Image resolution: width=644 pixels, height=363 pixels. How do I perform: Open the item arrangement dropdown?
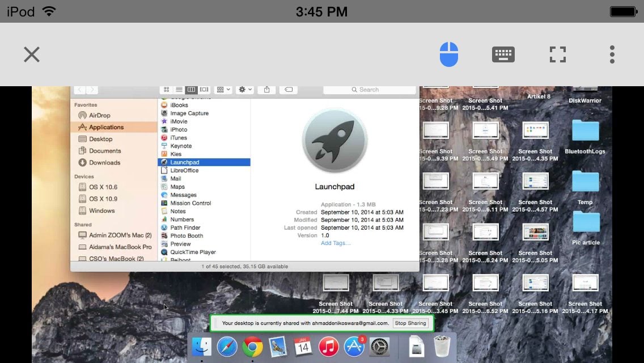click(x=223, y=90)
